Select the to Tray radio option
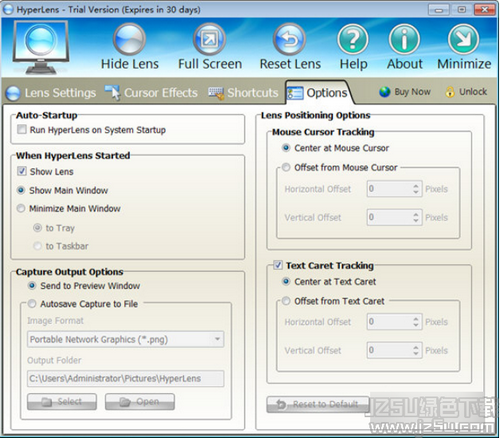Screen dimensions: 500x438 (x=37, y=228)
